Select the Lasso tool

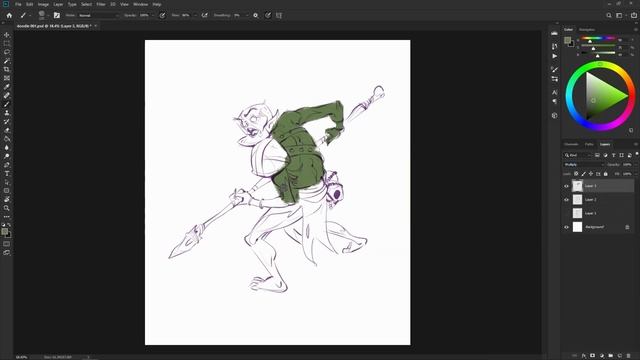7,52
